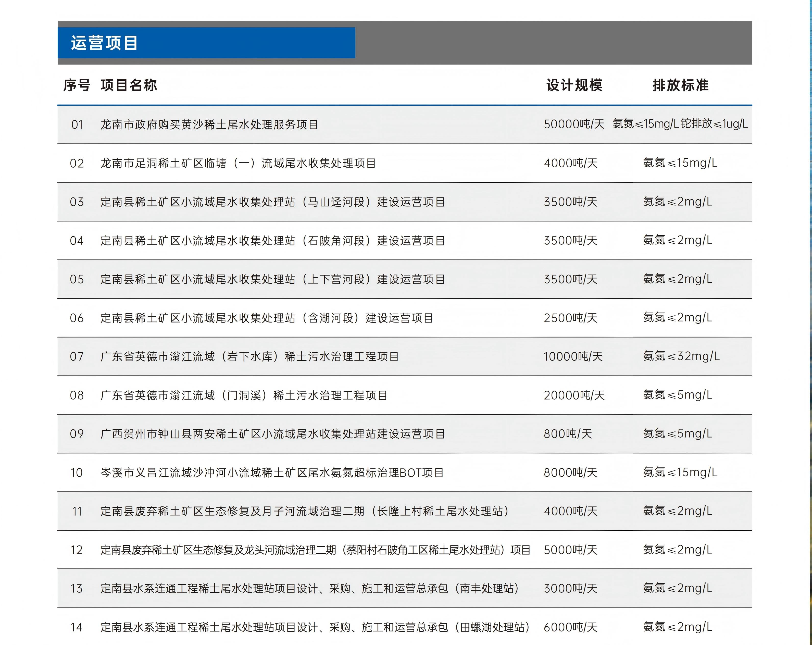Click the 20000吨/天 scale value
The image size is (812, 645).
574,395
